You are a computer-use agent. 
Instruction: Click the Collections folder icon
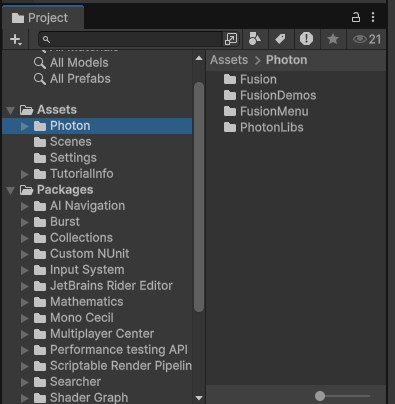pyautogui.click(x=40, y=238)
